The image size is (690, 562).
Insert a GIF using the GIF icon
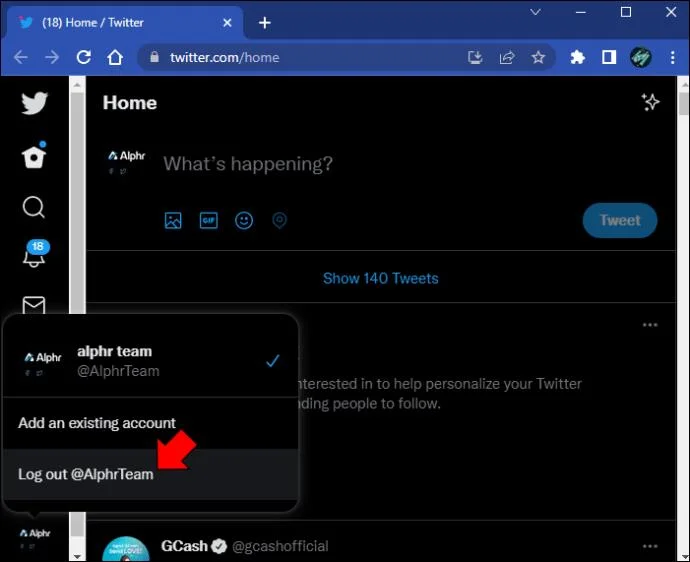click(209, 220)
